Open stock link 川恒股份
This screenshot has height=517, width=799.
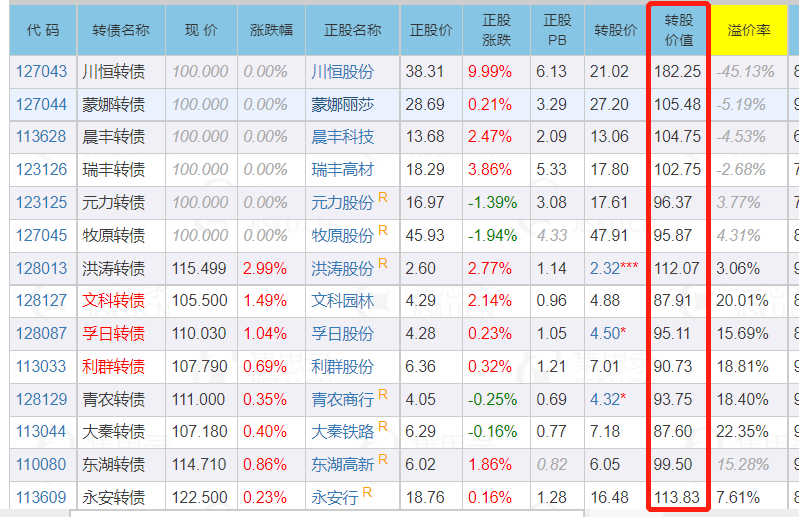(x=343, y=71)
